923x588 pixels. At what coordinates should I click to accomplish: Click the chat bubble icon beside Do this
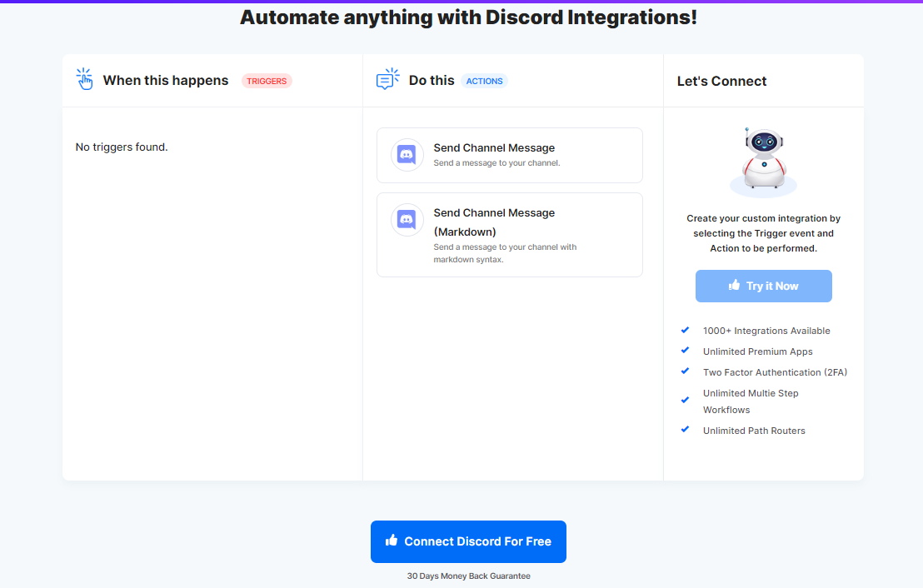click(x=387, y=79)
